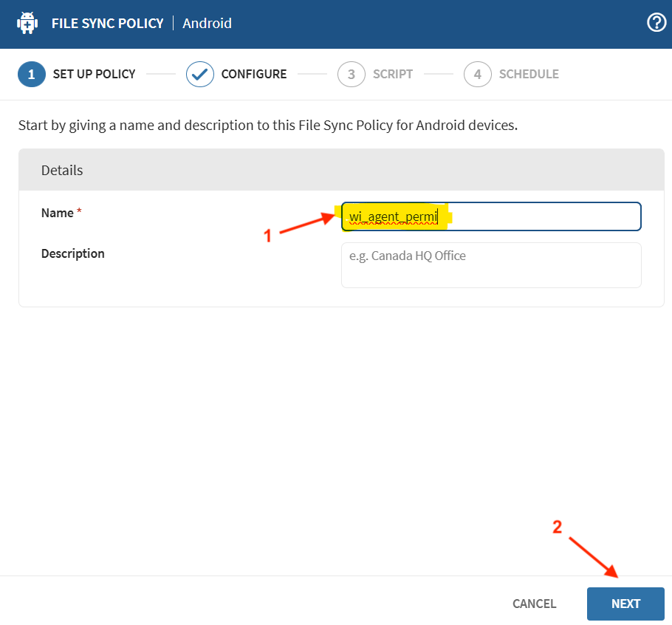Click the Android robot icon in header
The image size is (672, 625).
[27, 23]
